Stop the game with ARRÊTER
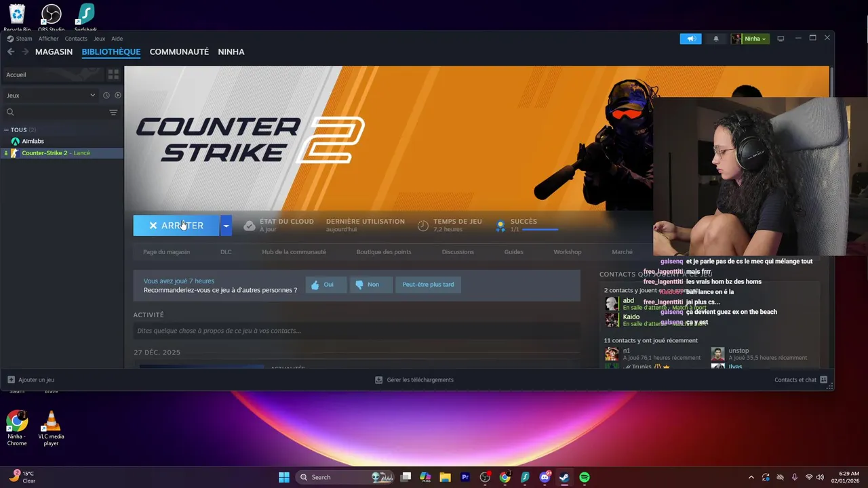 (176, 226)
